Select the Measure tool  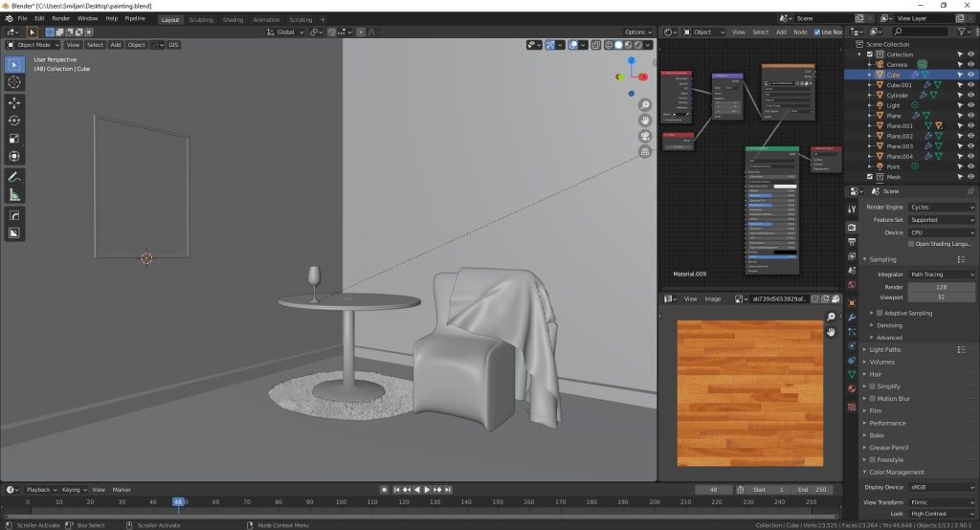tap(14, 195)
